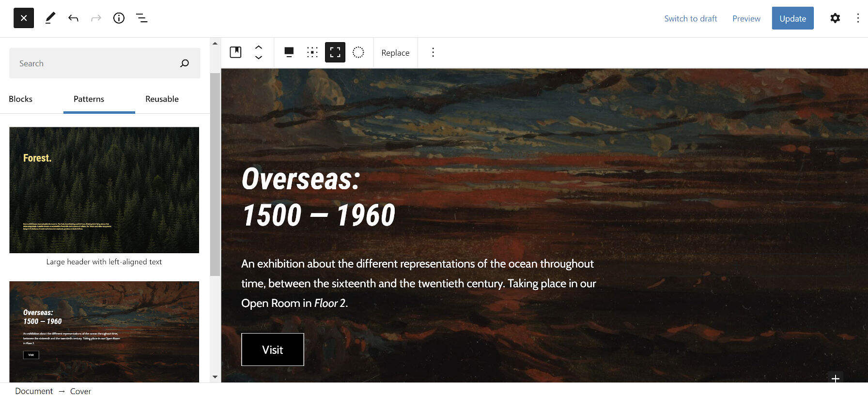Open block toolbar more options
868x396 pixels.
click(433, 52)
